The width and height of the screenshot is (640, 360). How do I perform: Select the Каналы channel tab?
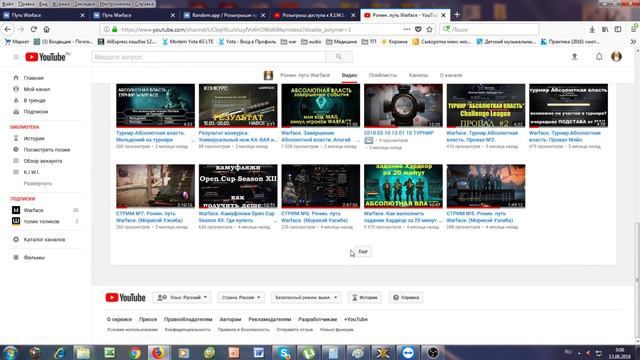click(418, 75)
